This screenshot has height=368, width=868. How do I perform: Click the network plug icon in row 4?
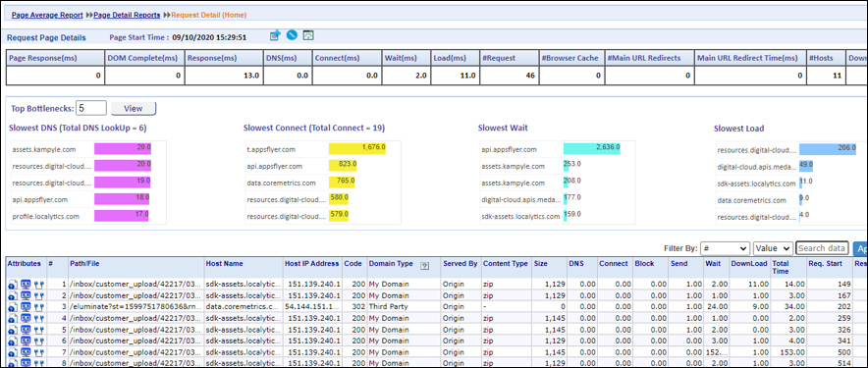pos(38,318)
